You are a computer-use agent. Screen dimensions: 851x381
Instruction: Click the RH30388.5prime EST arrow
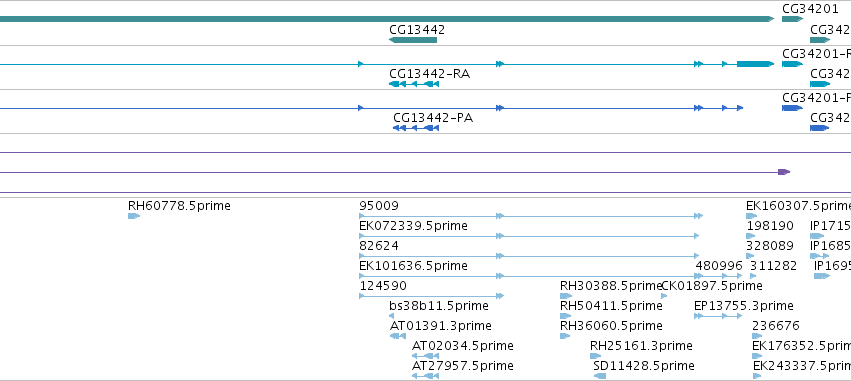coord(566,296)
